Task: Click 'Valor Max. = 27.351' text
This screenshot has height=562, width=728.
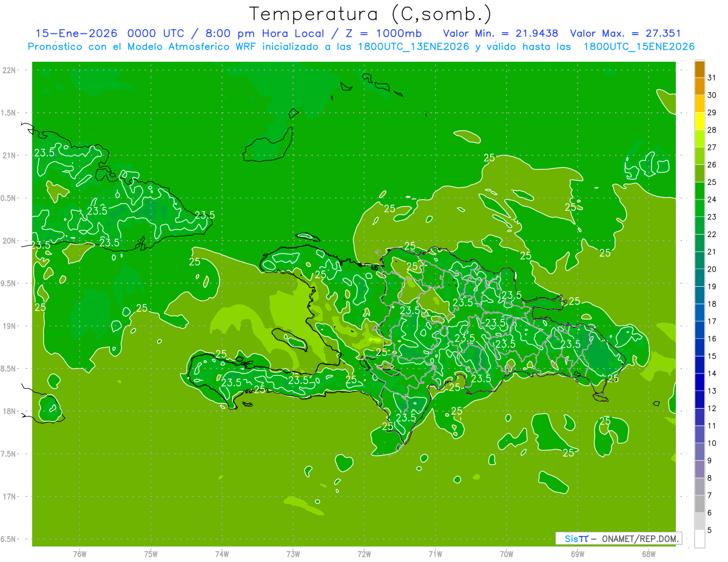Action: coord(626,33)
